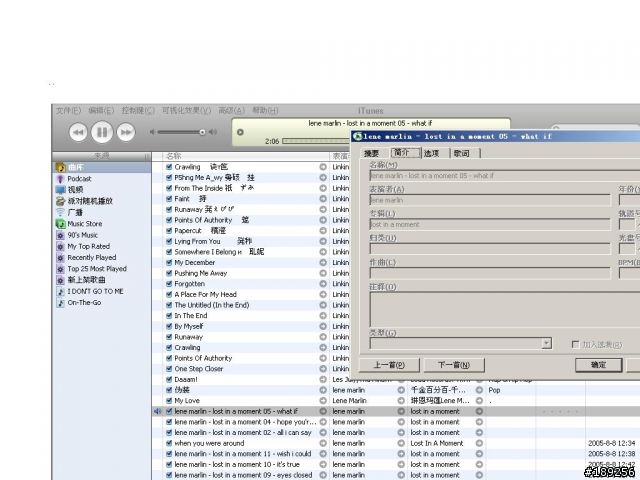The image size is (640, 480).
Task: Click the previous track rewind button
Action: click(78, 132)
